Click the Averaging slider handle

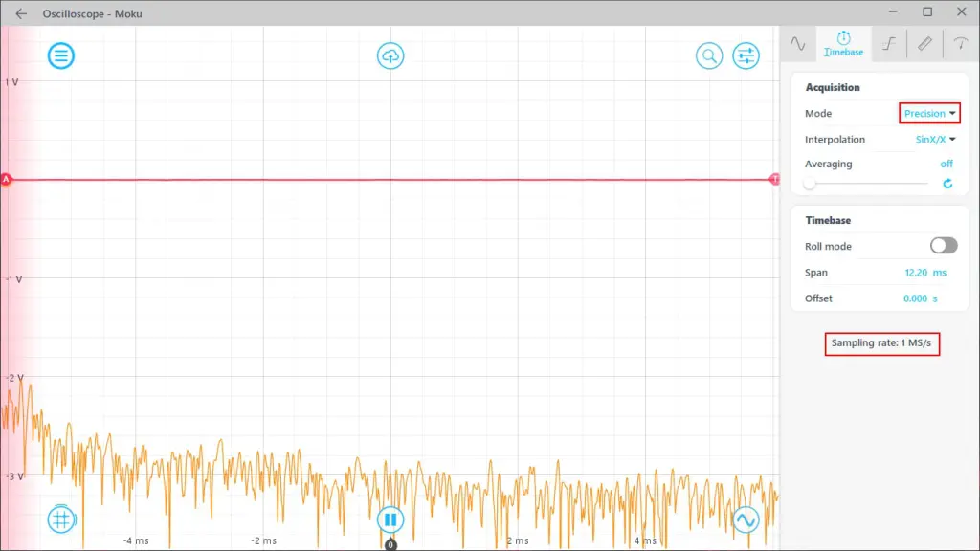pyautogui.click(x=811, y=183)
